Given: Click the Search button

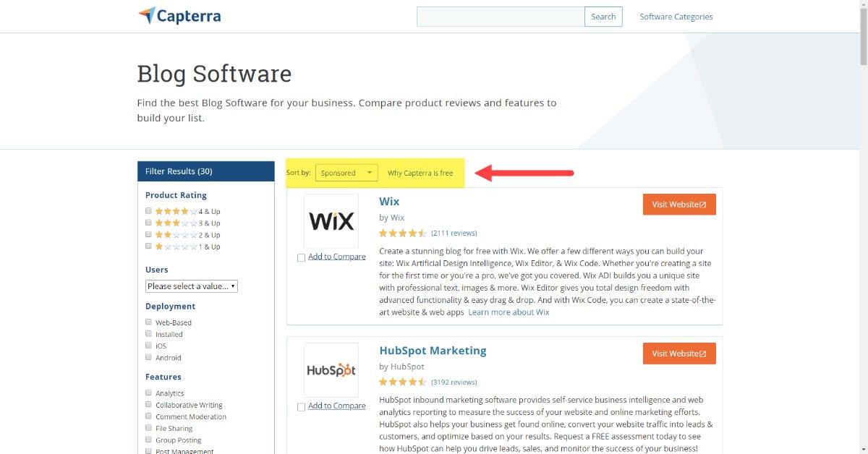Looking at the screenshot, I should (x=603, y=17).
